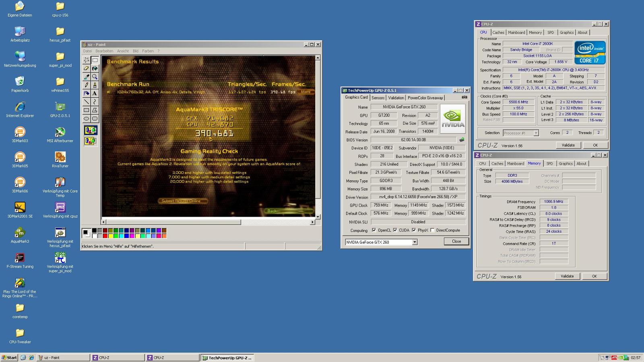This screenshot has height=362, width=644.
Task: Click Paint vertical scrollbar down arrow
Action: pyautogui.click(x=318, y=217)
